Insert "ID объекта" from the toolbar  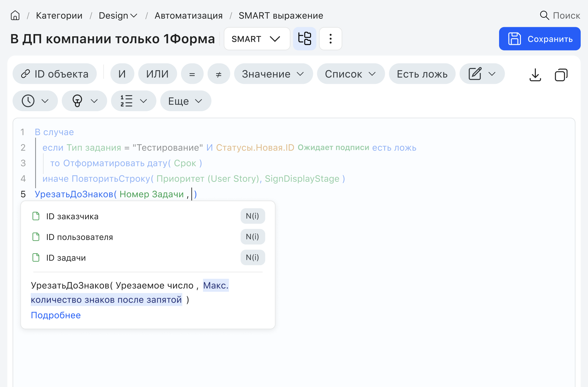(54, 74)
